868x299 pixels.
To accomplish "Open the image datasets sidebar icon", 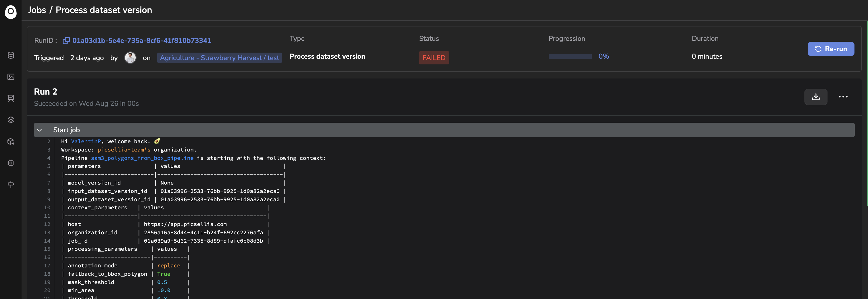I will (x=11, y=77).
